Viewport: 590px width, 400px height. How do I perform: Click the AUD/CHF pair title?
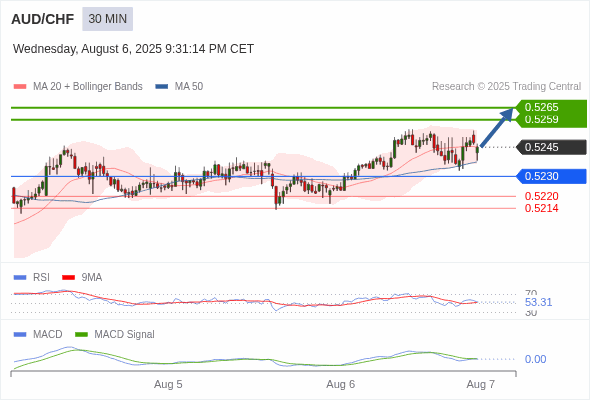click(x=43, y=19)
